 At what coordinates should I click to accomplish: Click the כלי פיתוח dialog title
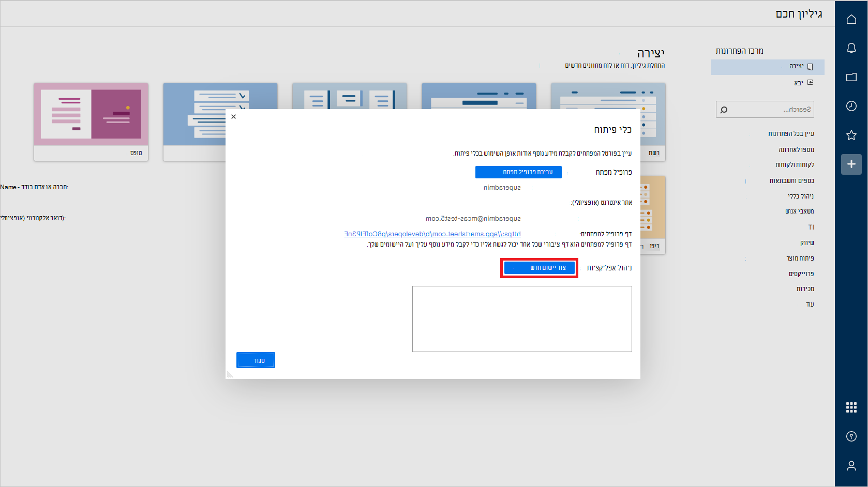pos(612,130)
